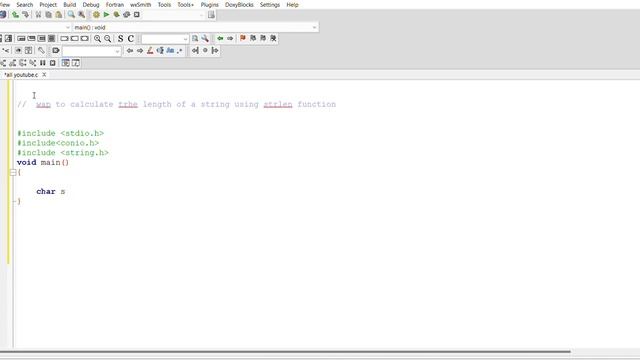Click the wrench options icon

pyautogui.click(x=205, y=38)
